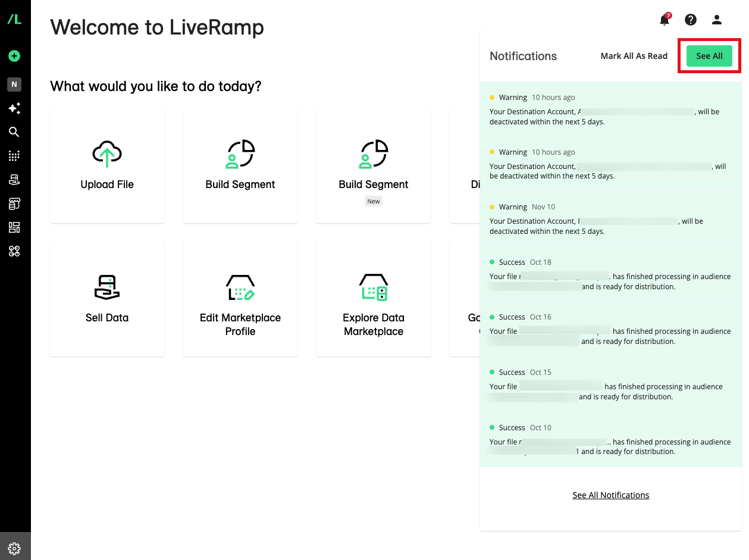
Task: Select the N account sidebar badge
Action: click(14, 85)
